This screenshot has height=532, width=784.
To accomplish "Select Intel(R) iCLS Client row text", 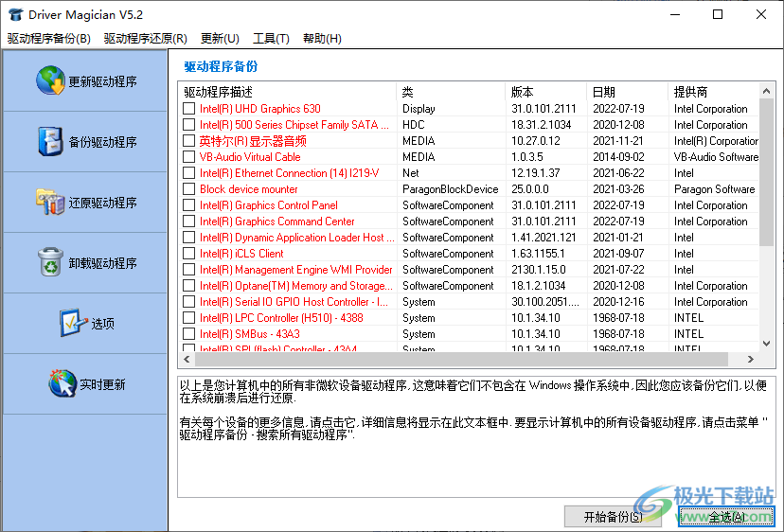I will point(241,254).
